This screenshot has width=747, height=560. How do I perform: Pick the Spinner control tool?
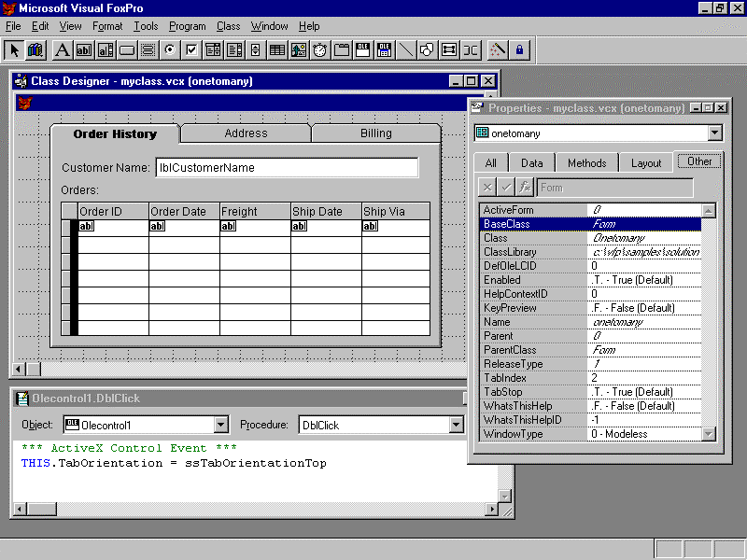pyautogui.click(x=255, y=50)
